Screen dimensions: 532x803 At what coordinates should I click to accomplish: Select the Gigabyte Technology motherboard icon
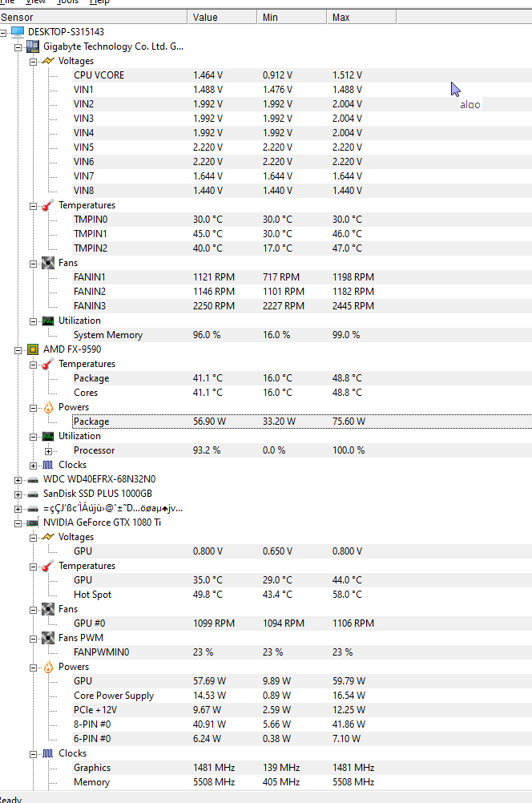tap(32, 46)
